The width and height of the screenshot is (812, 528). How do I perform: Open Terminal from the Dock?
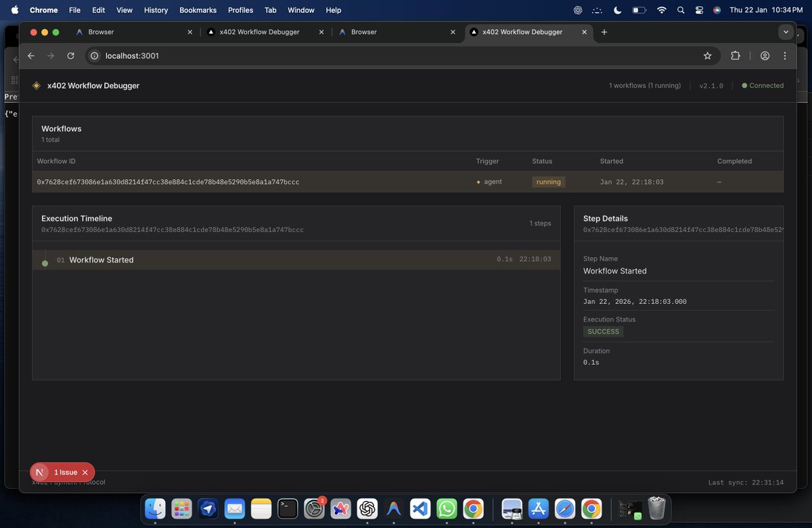(x=288, y=508)
